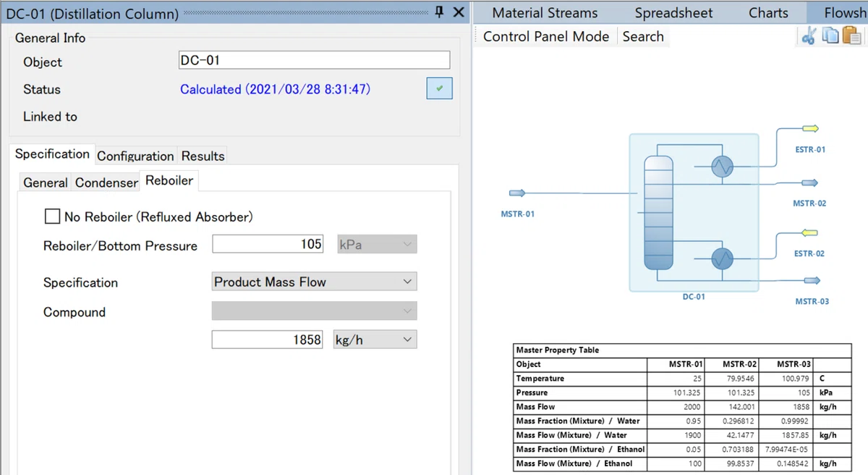Click the Master Property Table title

pyautogui.click(x=558, y=350)
